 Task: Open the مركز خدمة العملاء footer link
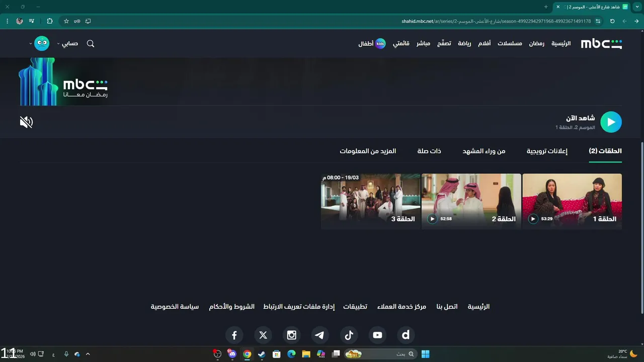coord(401,307)
